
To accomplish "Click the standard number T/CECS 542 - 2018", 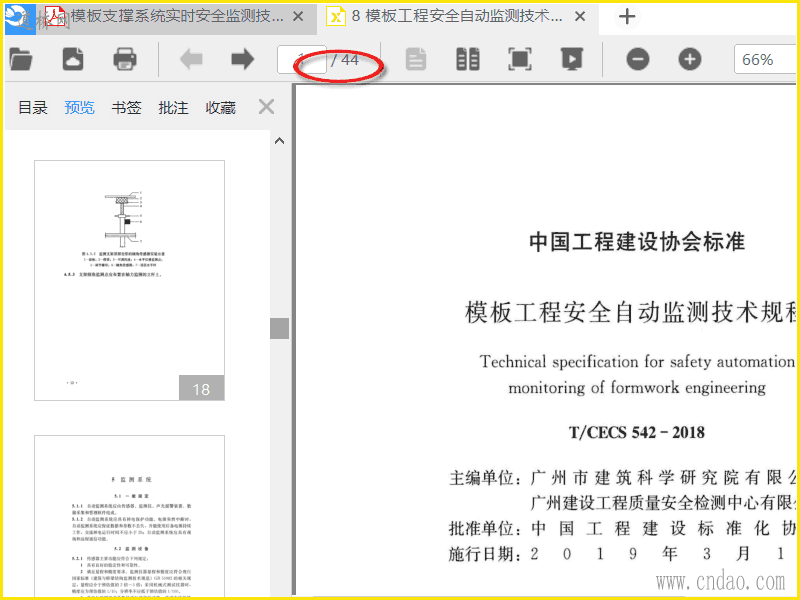I will (x=637, y=433).
